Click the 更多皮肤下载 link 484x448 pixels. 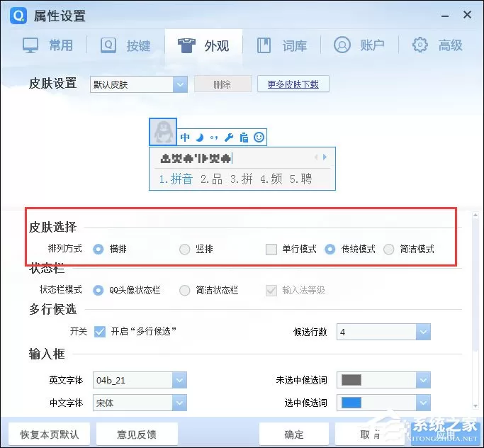coord(293,84)
